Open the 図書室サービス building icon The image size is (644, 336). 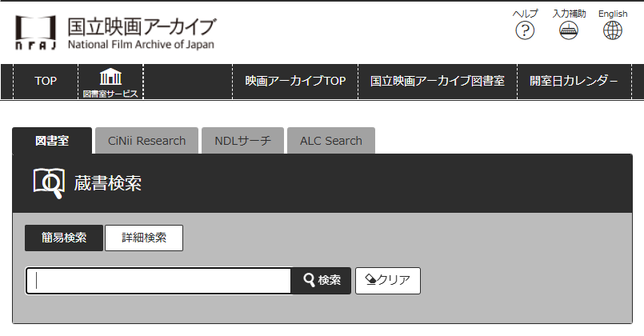click(x=110, y=78)
